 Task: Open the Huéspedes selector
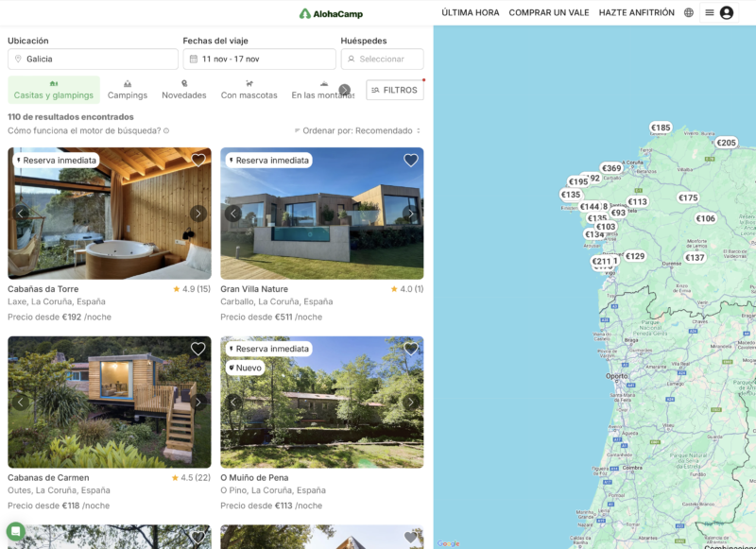point(382,59)
